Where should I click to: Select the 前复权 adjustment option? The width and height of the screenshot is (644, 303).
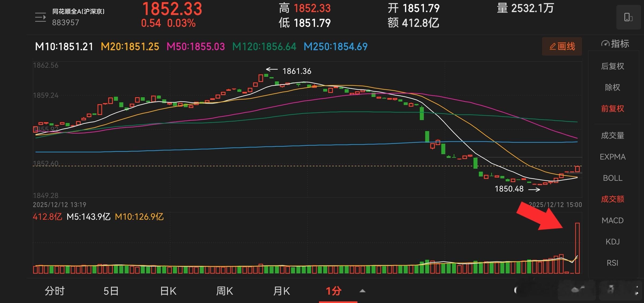tap(612, 109)
